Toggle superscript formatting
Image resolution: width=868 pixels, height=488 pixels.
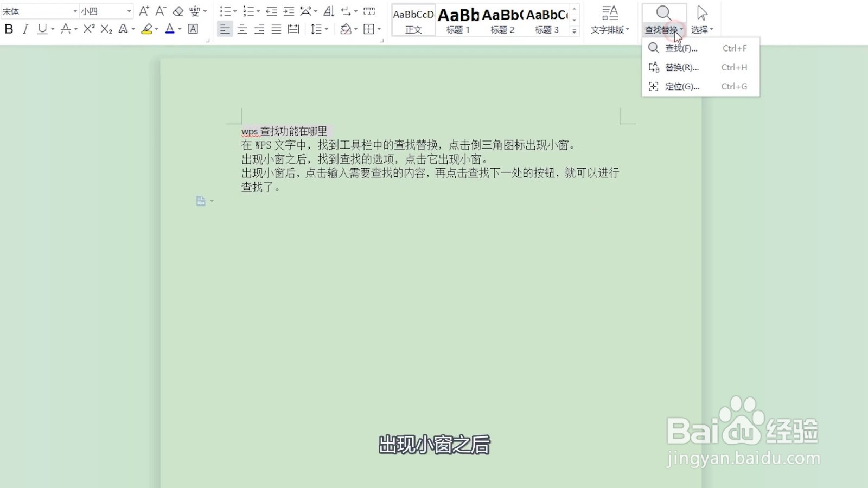(x=89, y=29)
